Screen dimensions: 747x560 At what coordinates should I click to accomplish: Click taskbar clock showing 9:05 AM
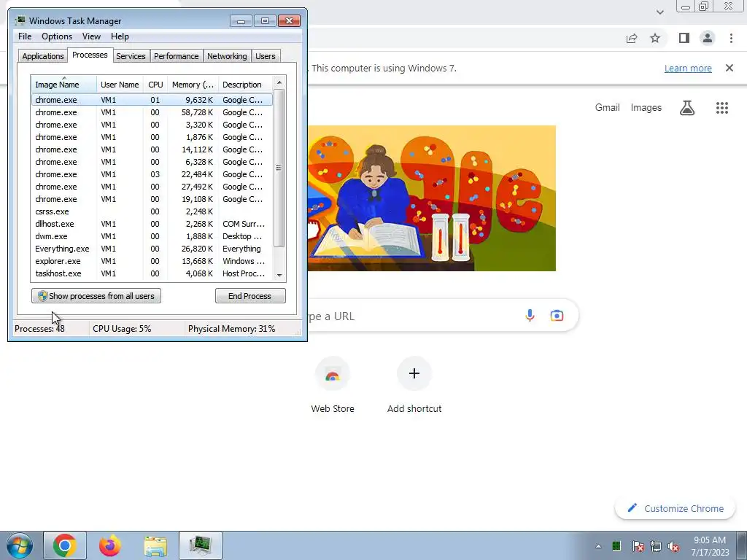(710, 546)
